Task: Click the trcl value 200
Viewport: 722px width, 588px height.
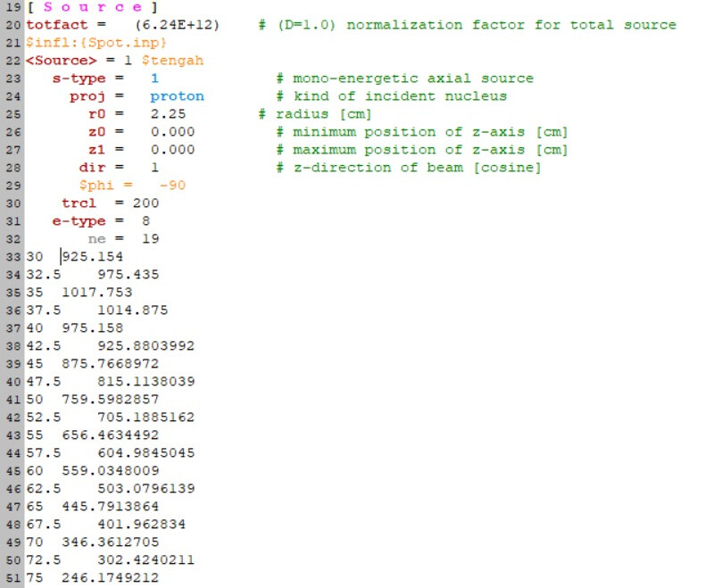Action: [x=146, y=203]
